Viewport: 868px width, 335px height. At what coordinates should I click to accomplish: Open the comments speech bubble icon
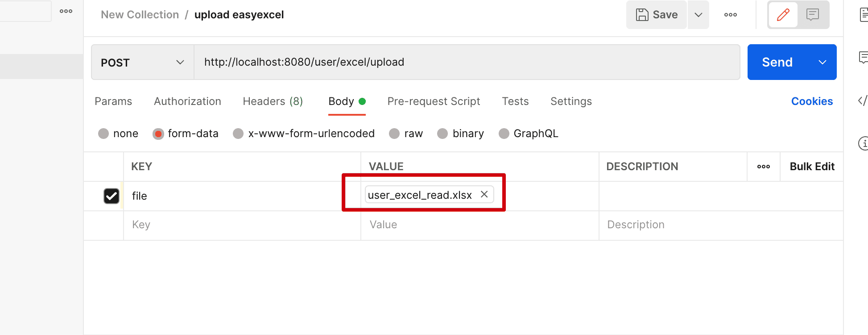(x=813, y=15)
